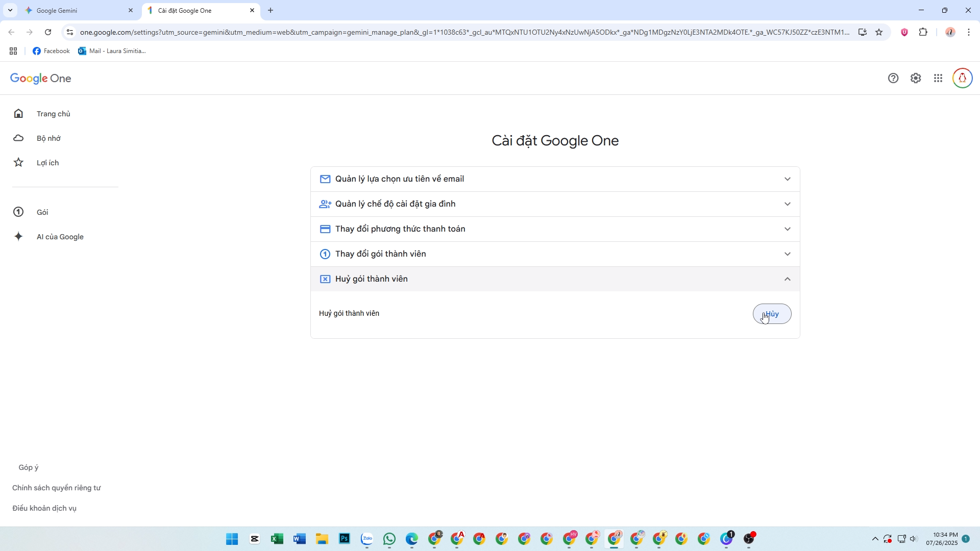Open AI của Google sidebar item
This screenshot has height=551, width=980.
(x=60, y=237)
